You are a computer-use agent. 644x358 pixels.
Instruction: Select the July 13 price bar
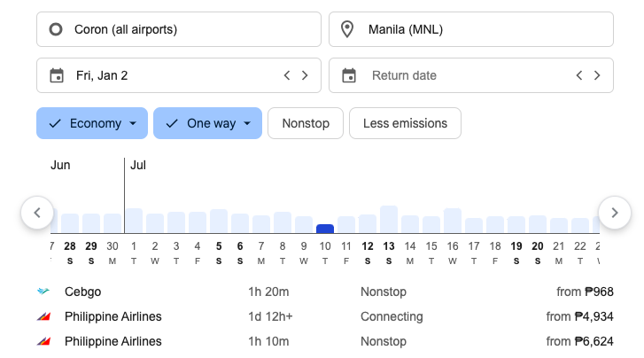(x=389, y=220)
